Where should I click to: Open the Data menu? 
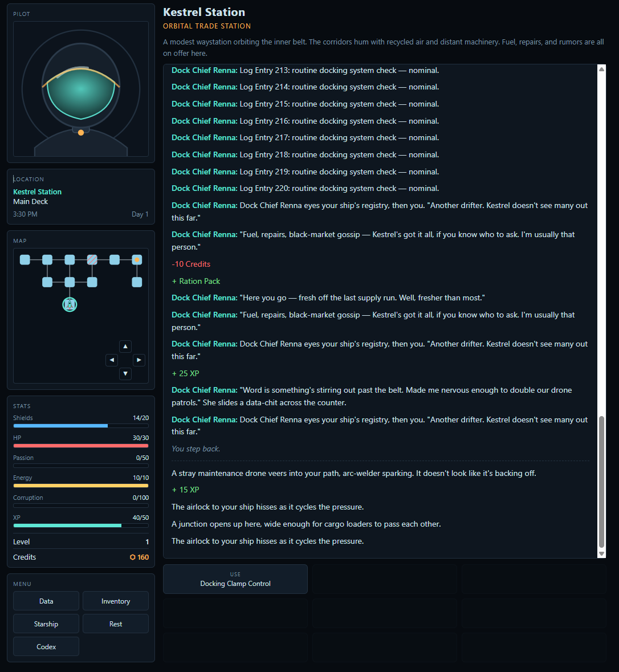point(46,601)
